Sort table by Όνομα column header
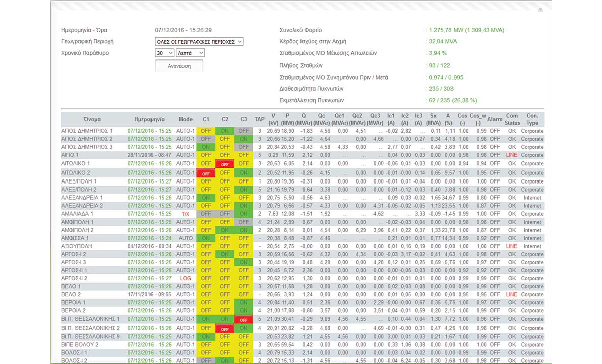The height and width of the screenshot is (364, 602). point(93,120)
